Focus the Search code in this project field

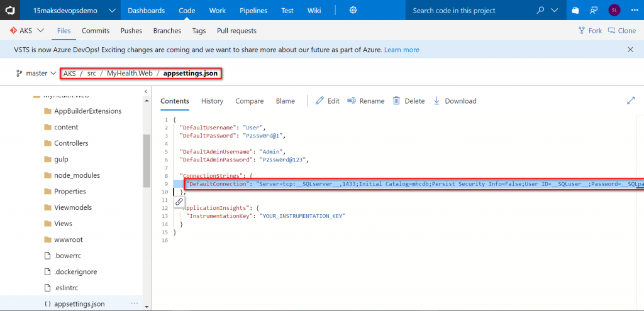click(x=470, y=11)
